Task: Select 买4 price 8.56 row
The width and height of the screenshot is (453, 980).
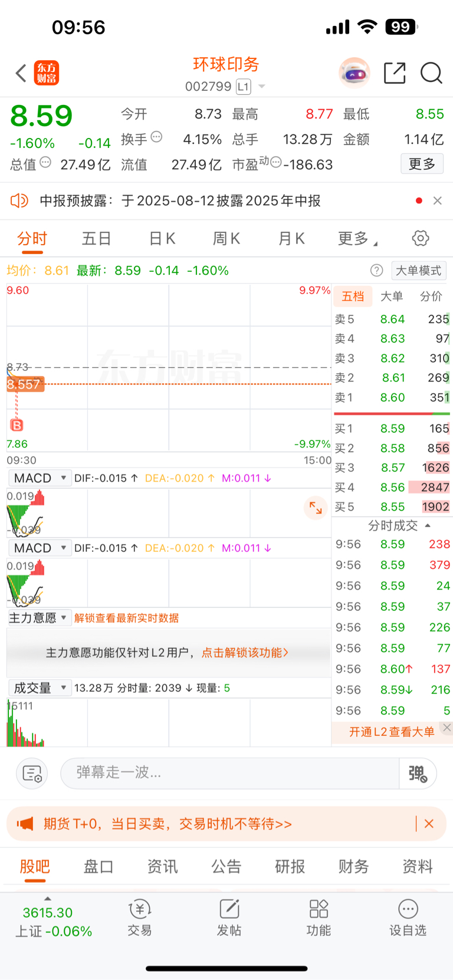Action: click(x=392, y=488)
